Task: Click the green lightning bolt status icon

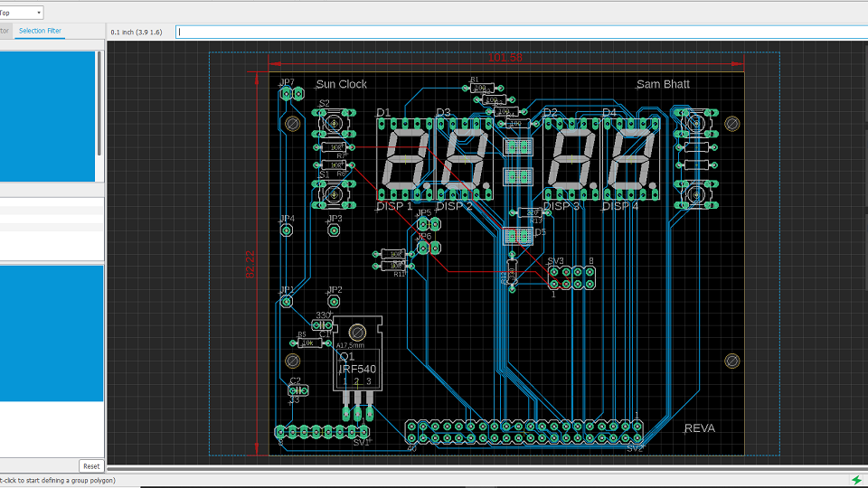Action: point(856,480)
